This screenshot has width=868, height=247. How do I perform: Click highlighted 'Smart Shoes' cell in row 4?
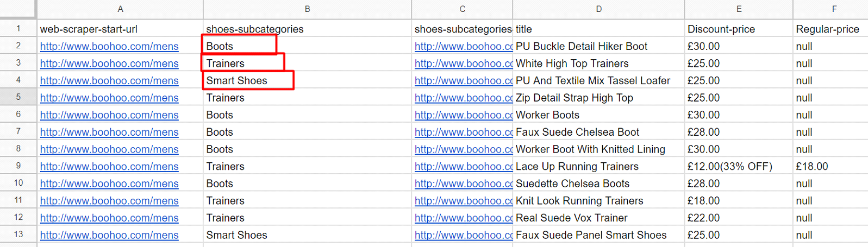click(x=247, y=80)
